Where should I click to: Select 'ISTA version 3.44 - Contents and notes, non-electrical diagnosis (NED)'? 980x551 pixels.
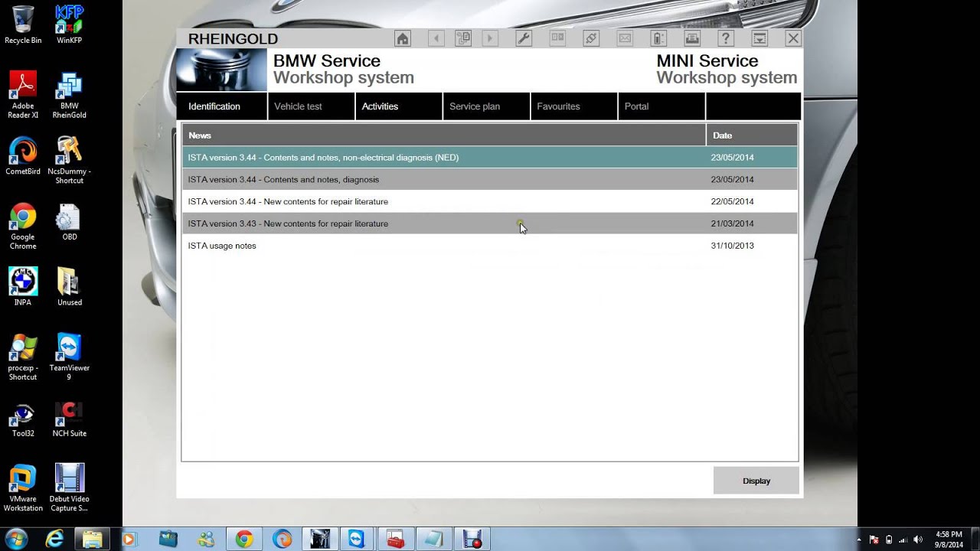(490, 158)
